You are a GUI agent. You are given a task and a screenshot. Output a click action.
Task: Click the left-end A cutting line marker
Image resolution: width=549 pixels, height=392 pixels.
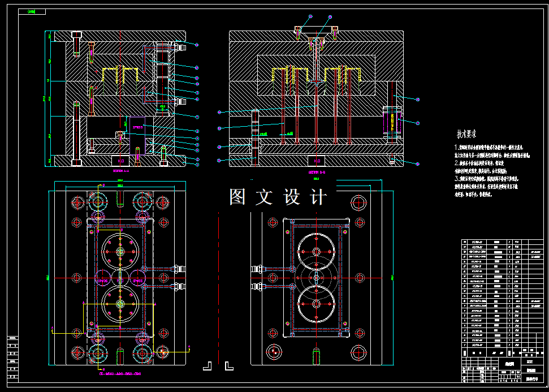click(53, 328)
